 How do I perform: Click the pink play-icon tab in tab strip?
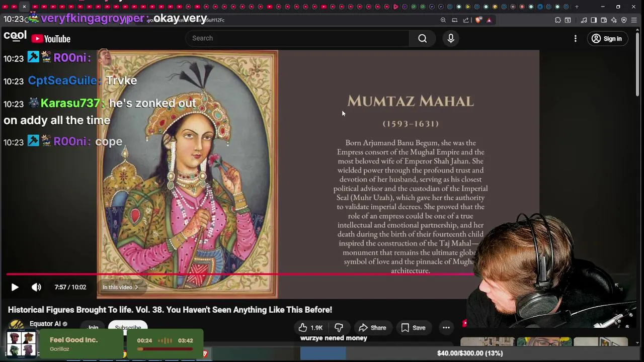(395, 7)
